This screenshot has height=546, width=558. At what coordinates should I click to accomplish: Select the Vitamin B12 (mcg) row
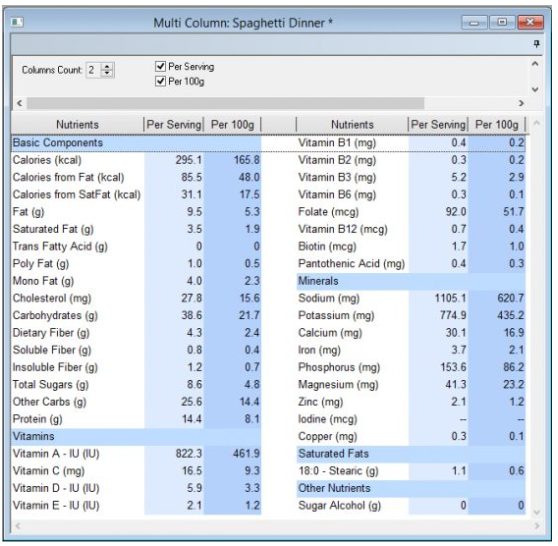411,229
